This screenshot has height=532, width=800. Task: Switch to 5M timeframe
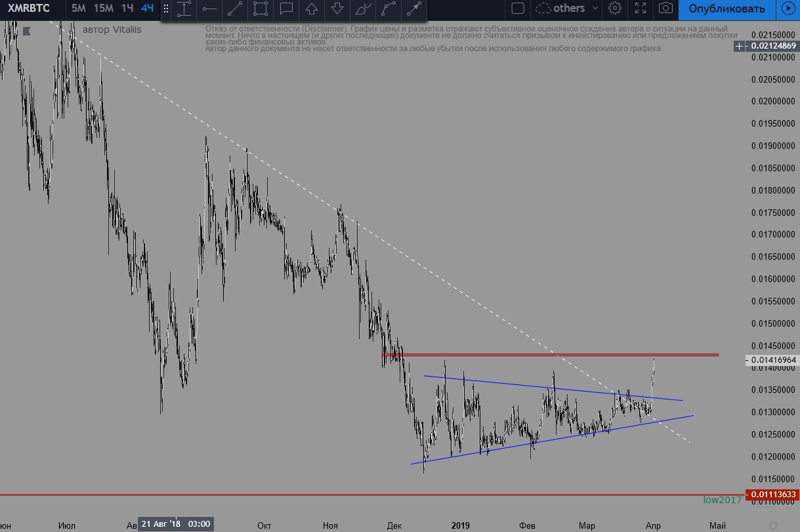(78, 9)
